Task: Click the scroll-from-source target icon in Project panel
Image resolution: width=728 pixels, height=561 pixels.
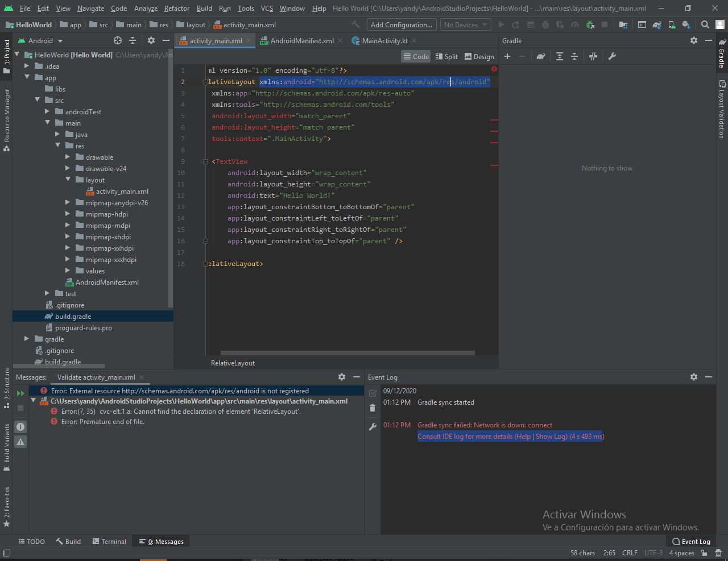Action: click(118, 40)
